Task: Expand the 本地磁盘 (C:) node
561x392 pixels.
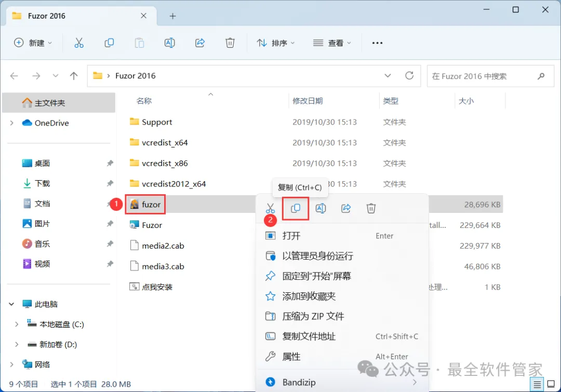Action: (x=17, y=325)
